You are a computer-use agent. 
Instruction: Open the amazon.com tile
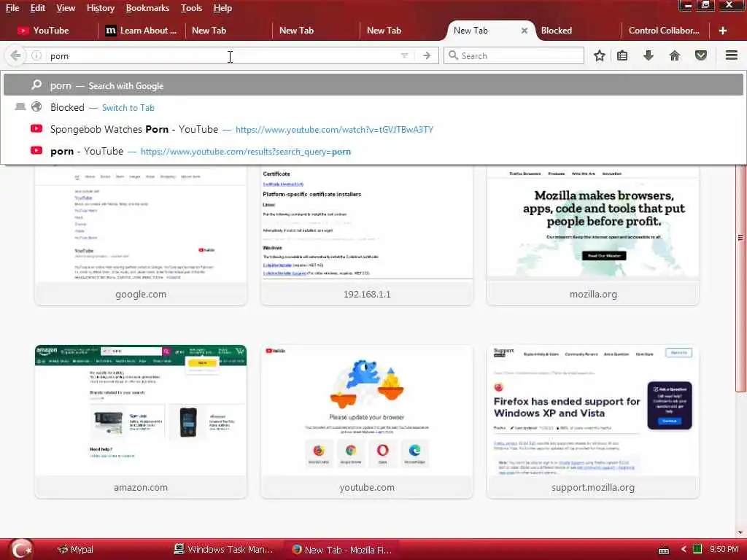141,421
